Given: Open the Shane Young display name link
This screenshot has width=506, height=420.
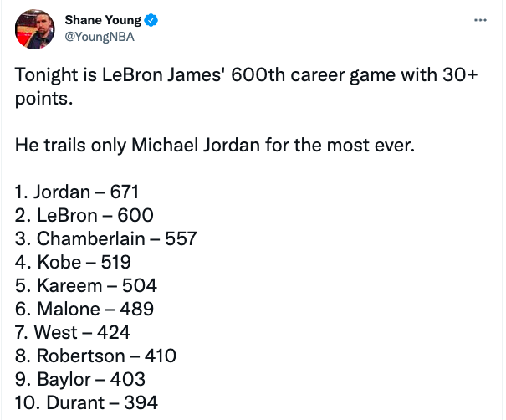Looking at the screenshot, I should 103,20.
